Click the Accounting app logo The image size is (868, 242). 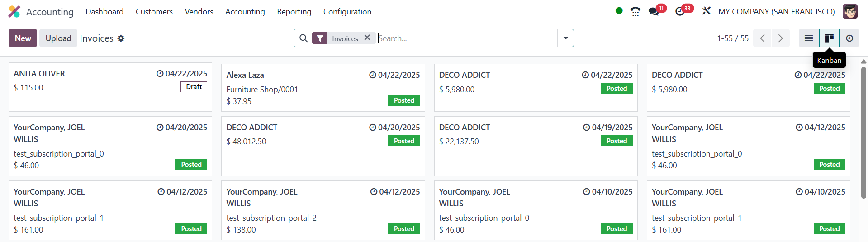tap(14, 12)
